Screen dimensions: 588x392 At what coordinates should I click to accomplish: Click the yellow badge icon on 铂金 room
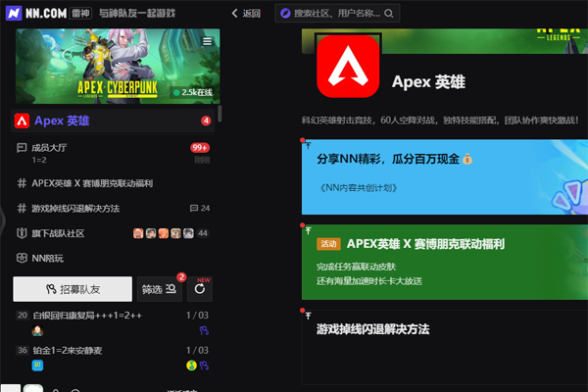coord(192,366)
